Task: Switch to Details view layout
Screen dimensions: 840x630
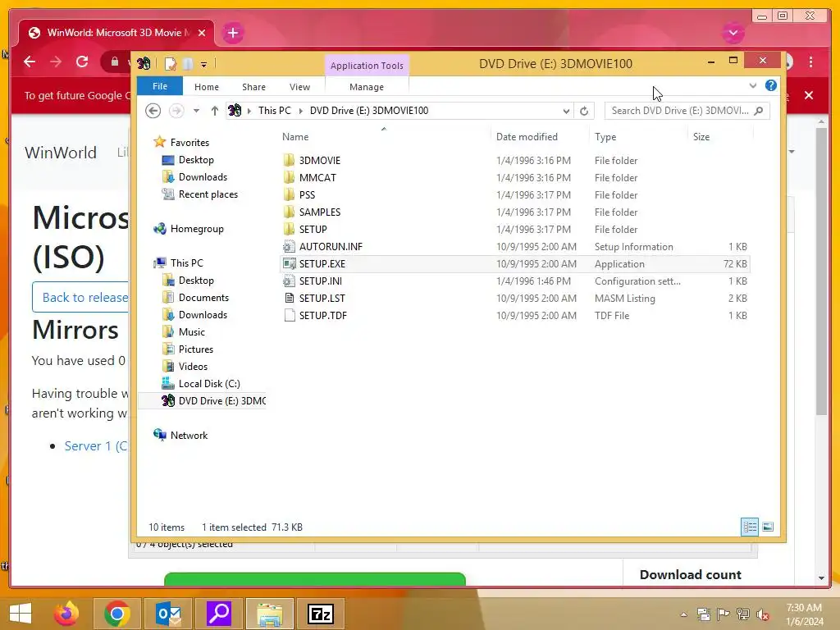Action: (750, 527)
